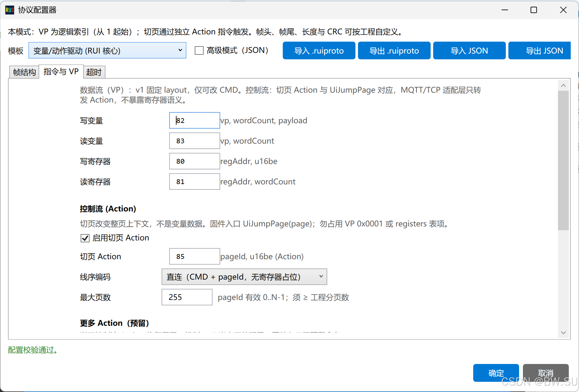Confirm with the 确定 button
This screenshot has height=392, width=579.
pyautogui.click(x=496, y=373)
